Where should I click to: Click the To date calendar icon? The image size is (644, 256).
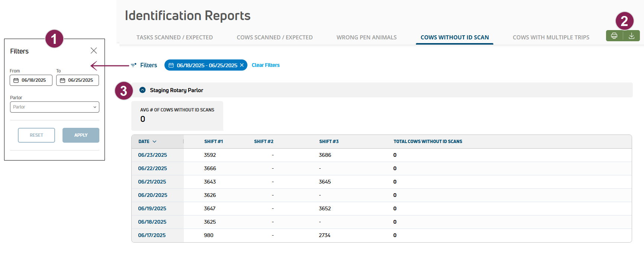pyautogui.click(x=63, y=80)
